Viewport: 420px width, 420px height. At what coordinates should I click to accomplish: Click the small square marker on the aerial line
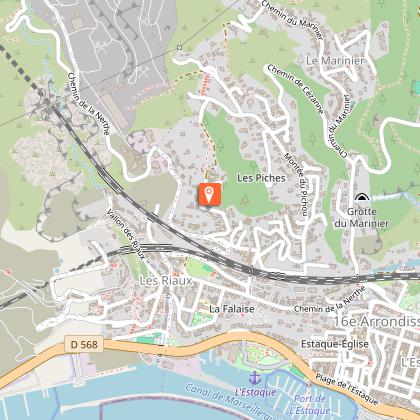(x=180, y=48)
